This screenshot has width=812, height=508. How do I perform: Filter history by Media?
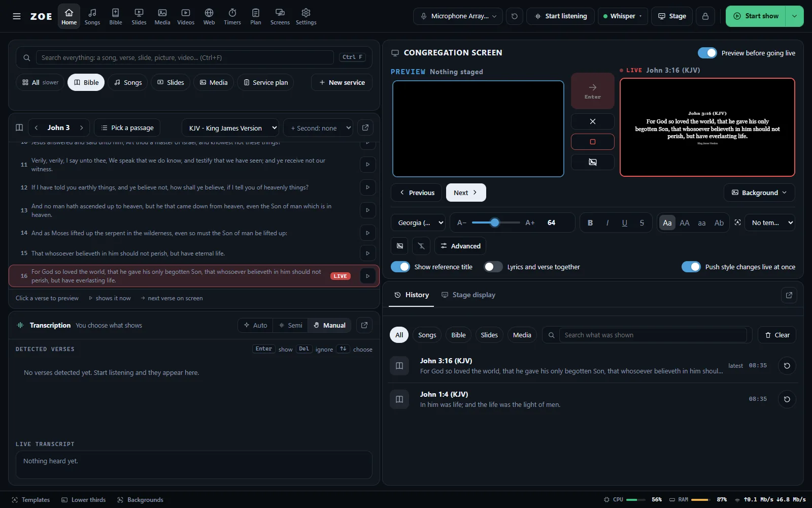click(522, 335)
